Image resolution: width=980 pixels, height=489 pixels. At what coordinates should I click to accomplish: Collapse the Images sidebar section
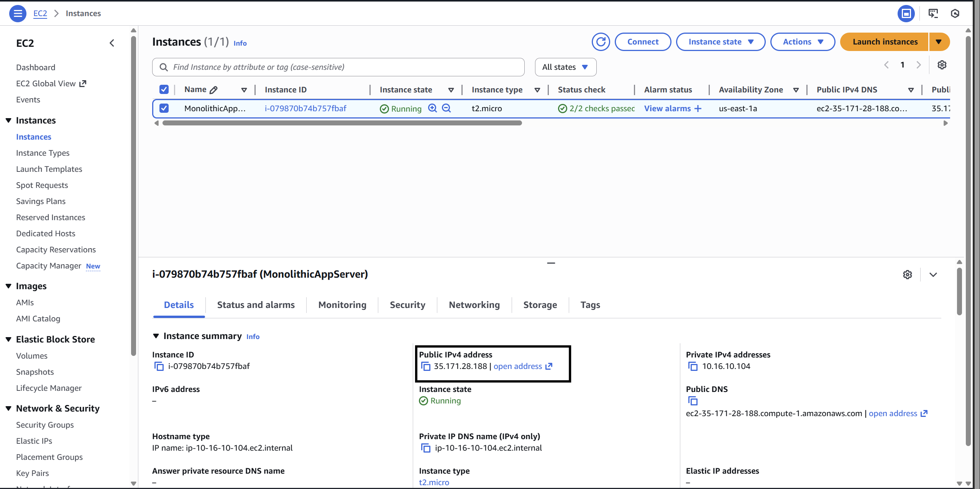(8, 286)
